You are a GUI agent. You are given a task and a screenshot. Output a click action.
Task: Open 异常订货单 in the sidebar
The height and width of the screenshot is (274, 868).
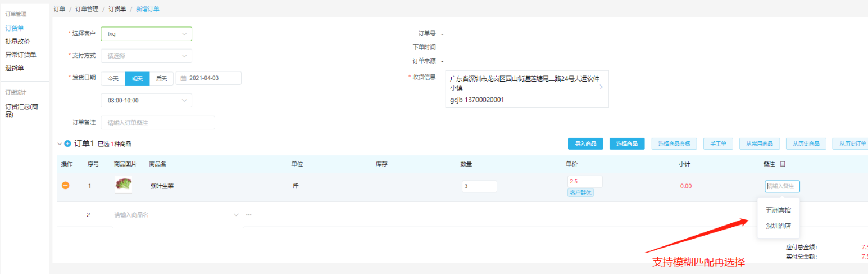click(x=21, y=55)
